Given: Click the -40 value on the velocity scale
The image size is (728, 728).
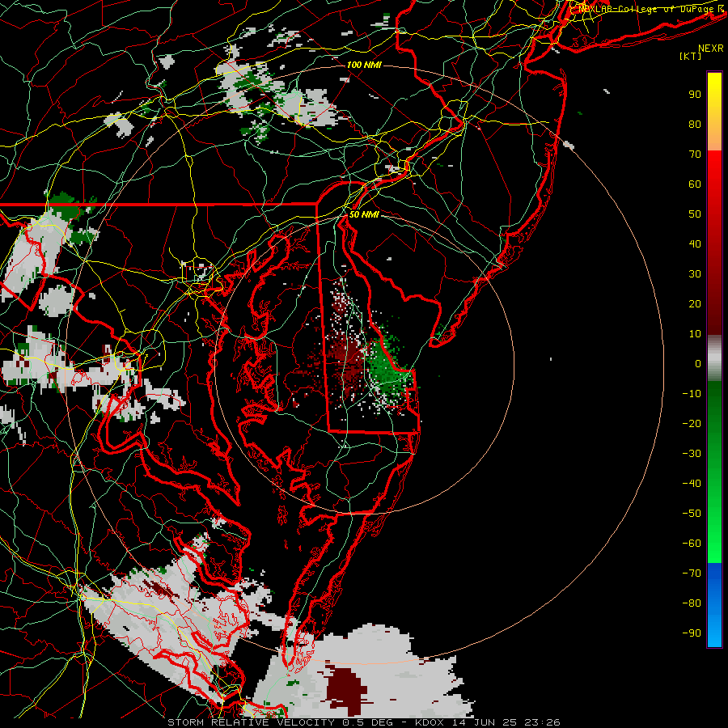Looking at the screenshot, I should (x=692, y=484).
